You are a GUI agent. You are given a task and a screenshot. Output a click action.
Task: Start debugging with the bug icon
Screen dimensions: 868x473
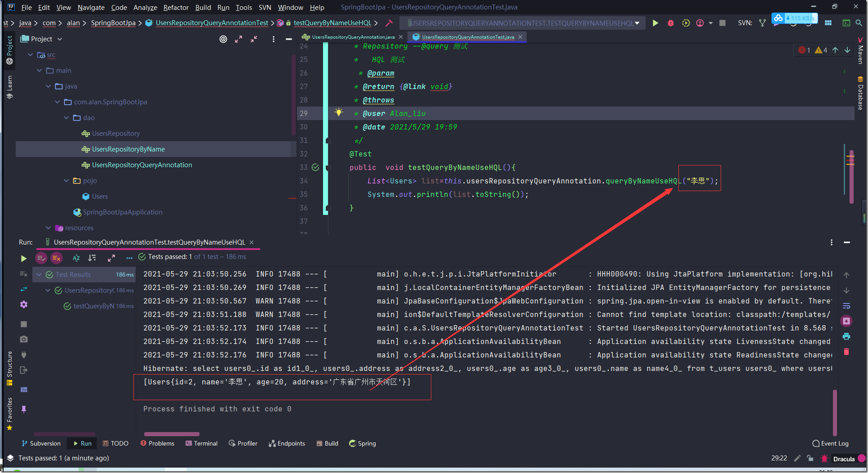670,23
